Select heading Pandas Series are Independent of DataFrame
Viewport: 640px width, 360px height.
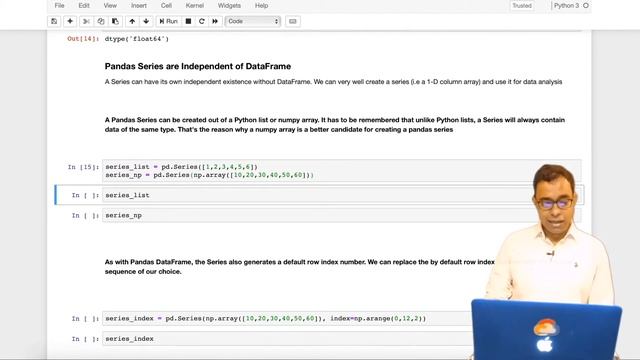point(198,66)
